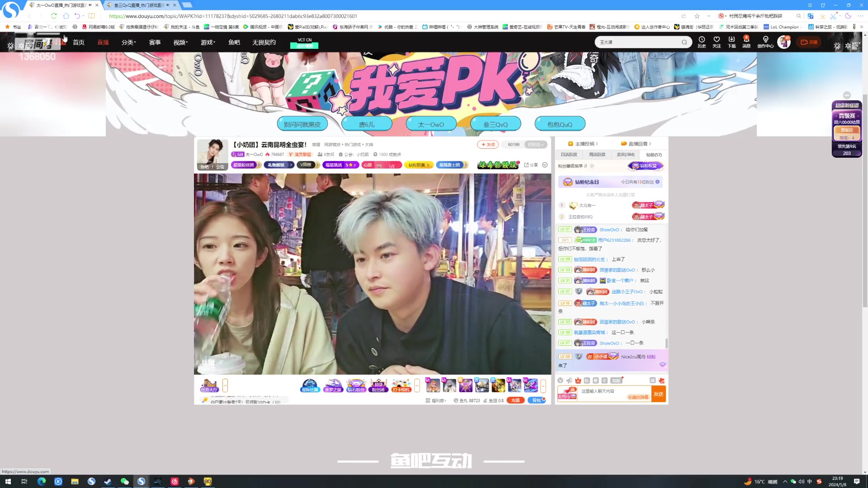Select the 唐6儿 PK streamer button

click(367, 124)
